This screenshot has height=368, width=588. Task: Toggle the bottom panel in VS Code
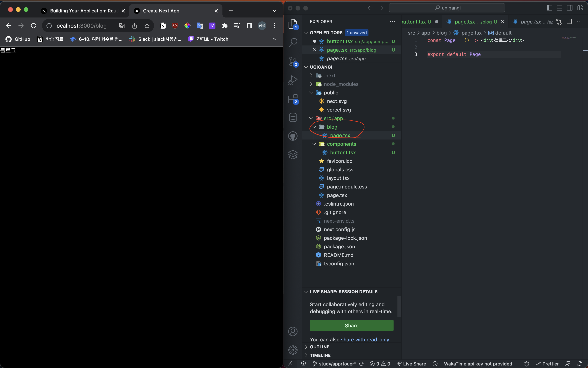559,8
